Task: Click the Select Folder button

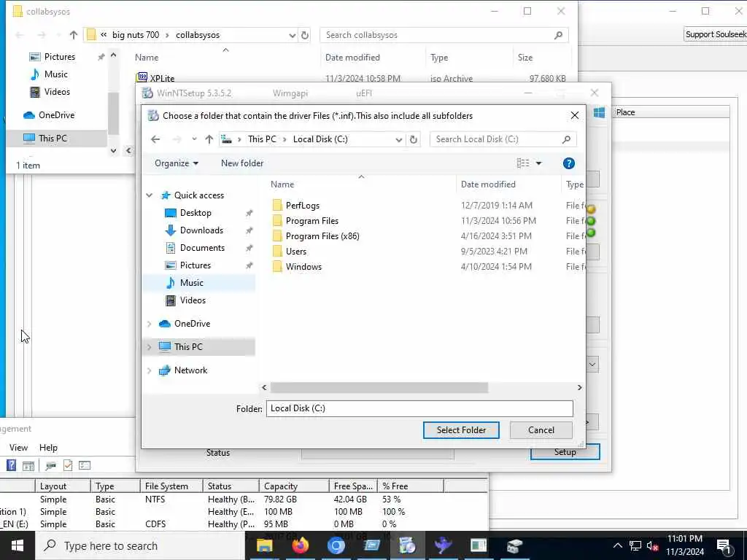Action: [461, 430]
